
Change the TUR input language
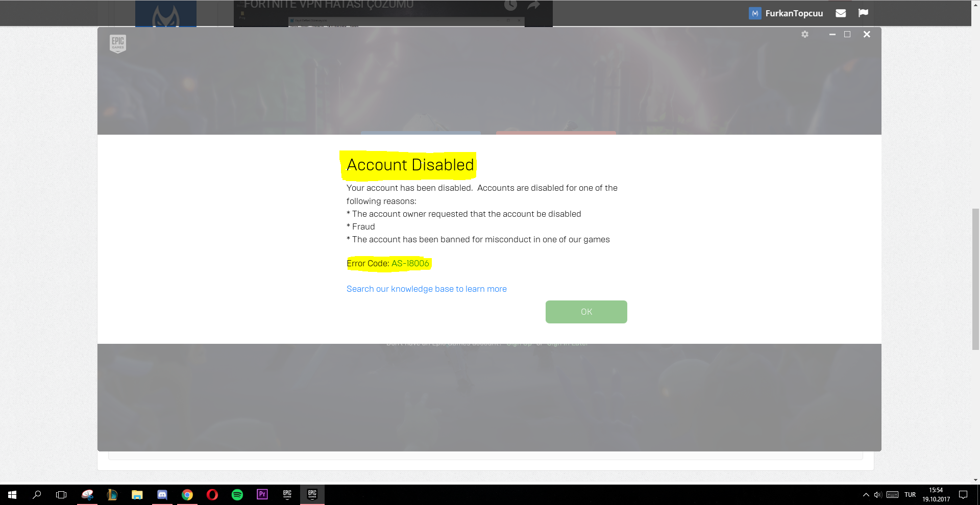(x=910, y=495)
